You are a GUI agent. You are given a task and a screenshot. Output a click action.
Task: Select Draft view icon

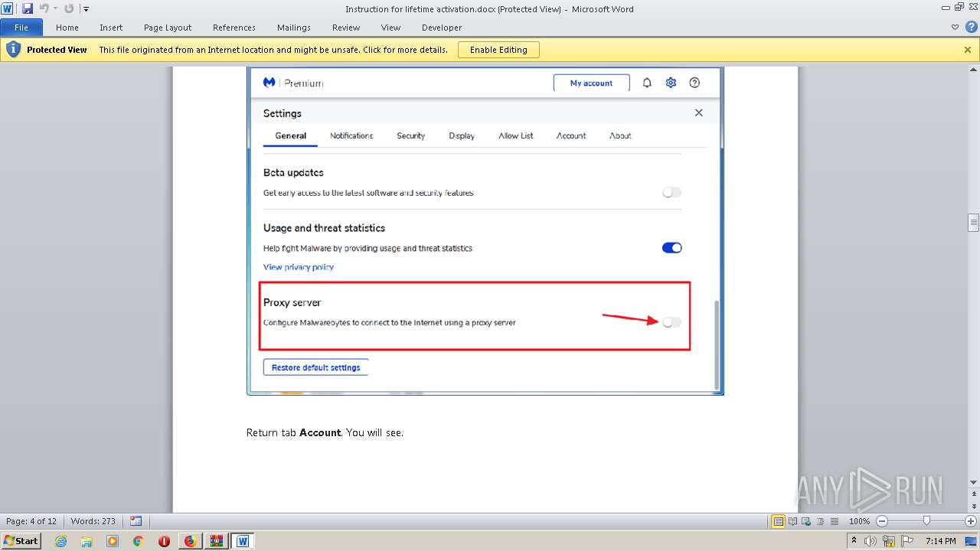tap(834, 521)
